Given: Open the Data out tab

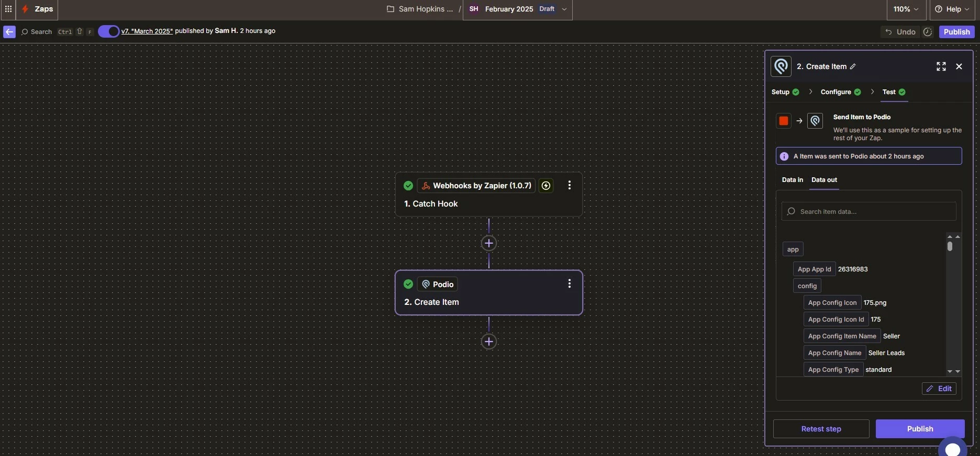Looking at the screenshot, I should (824, 180).
